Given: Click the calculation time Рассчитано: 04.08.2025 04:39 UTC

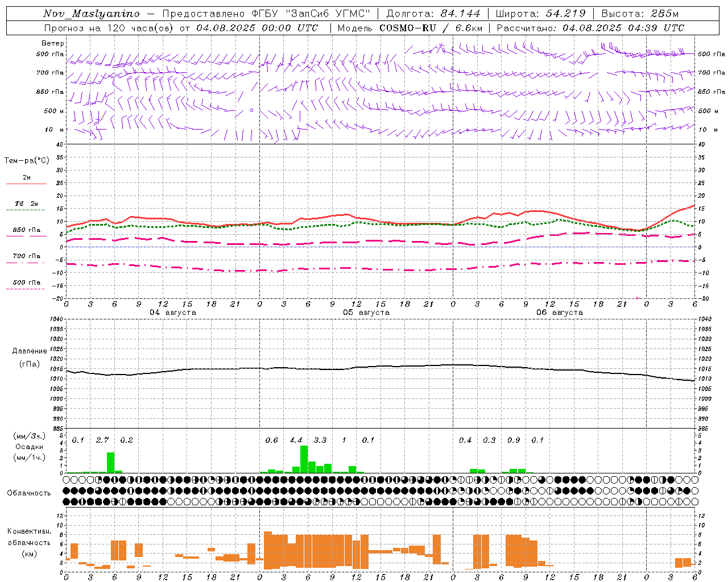Looking at the screenshot, I should tap(590, 28).
